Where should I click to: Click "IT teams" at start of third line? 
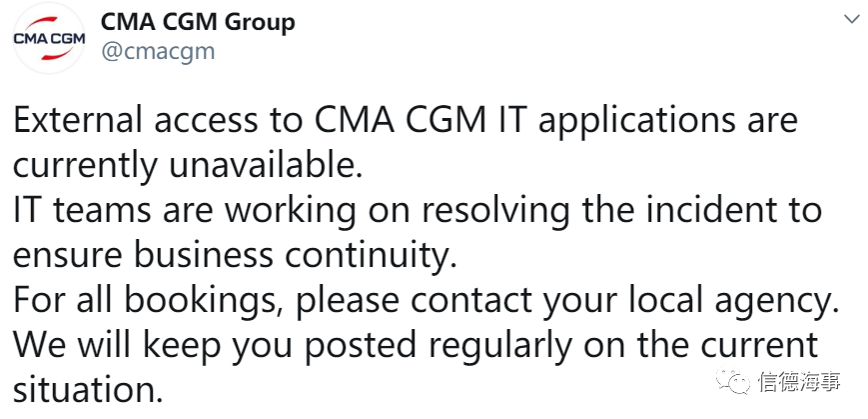coord(81,211)
